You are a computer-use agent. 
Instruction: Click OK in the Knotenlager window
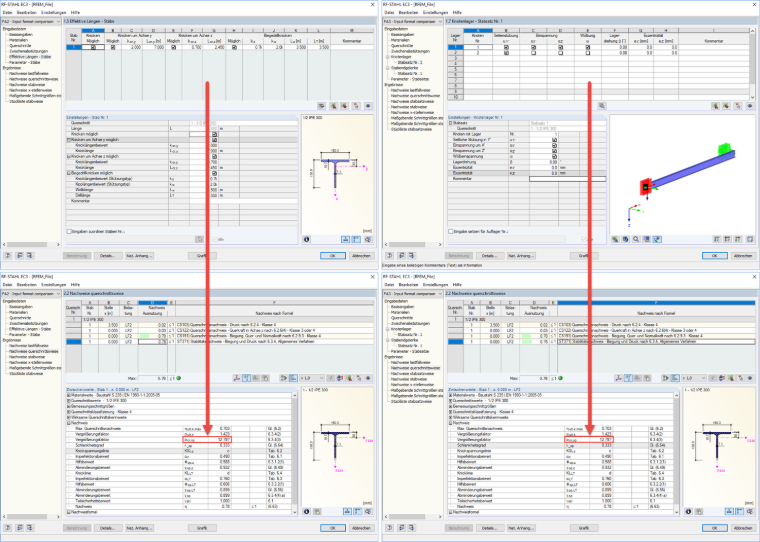tap(714, 255)
